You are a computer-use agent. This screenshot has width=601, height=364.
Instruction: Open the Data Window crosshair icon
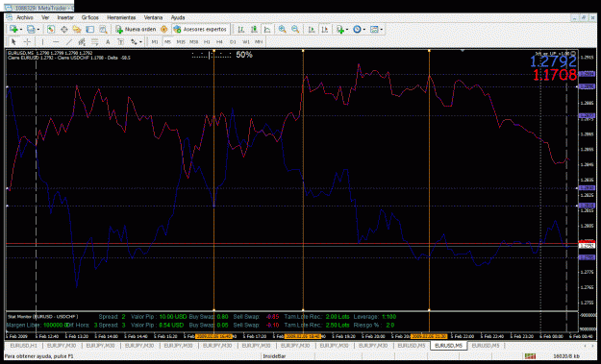pos(64,30)
